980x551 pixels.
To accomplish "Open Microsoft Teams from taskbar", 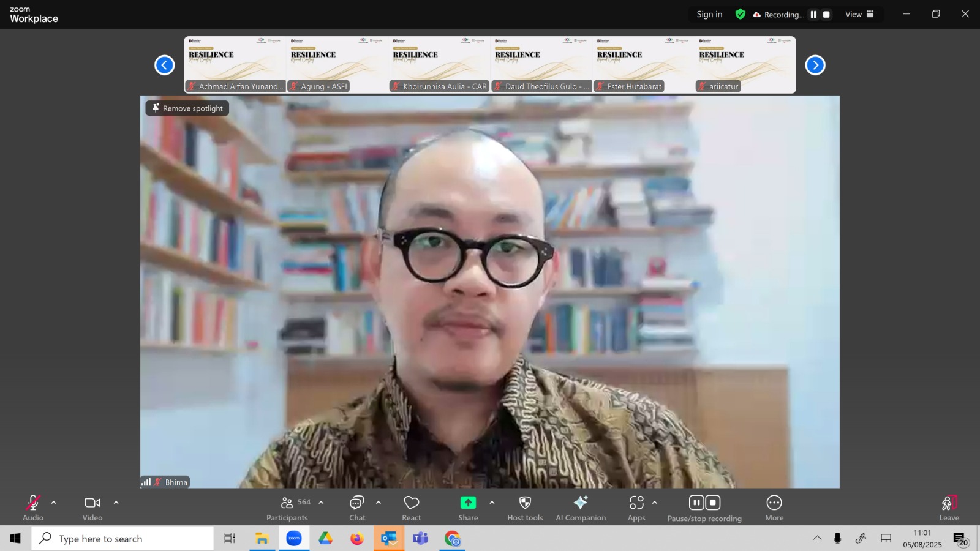I will click(x=420, y=539).
